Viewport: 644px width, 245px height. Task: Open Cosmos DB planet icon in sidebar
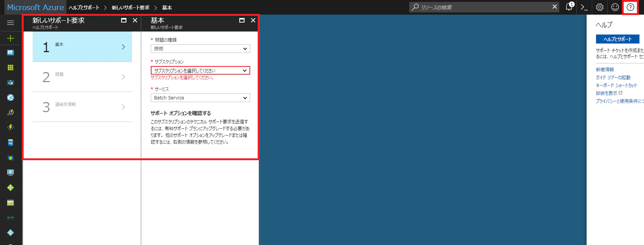(x=11, y=158)
